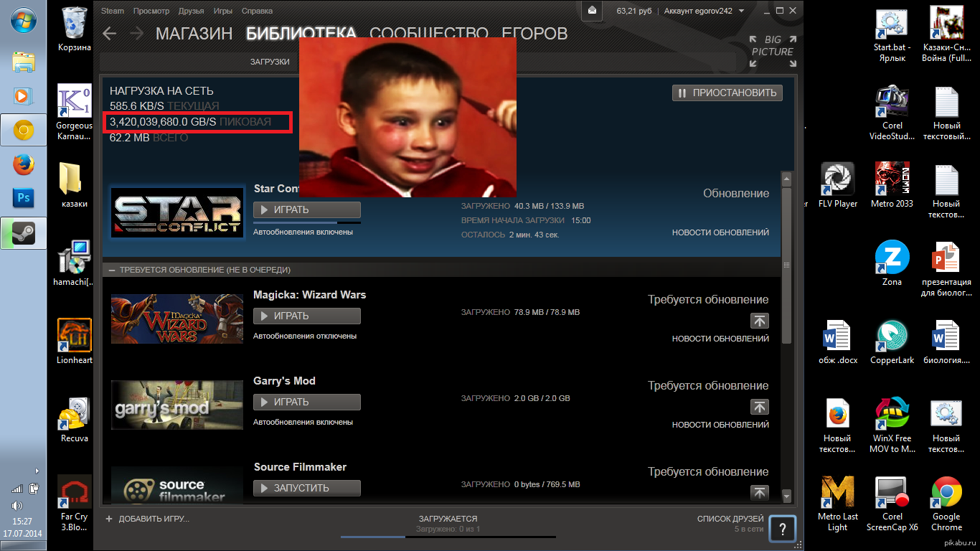Launch Corel VideoStudio desktop icon
This screenshot has height=551, width=980.
(892, 113)
